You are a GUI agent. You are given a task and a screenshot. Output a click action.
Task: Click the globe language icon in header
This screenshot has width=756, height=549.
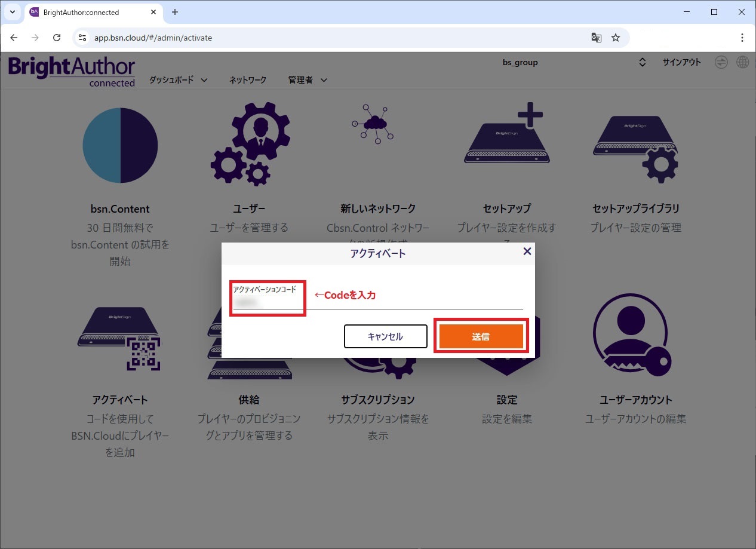coord(742,62)
